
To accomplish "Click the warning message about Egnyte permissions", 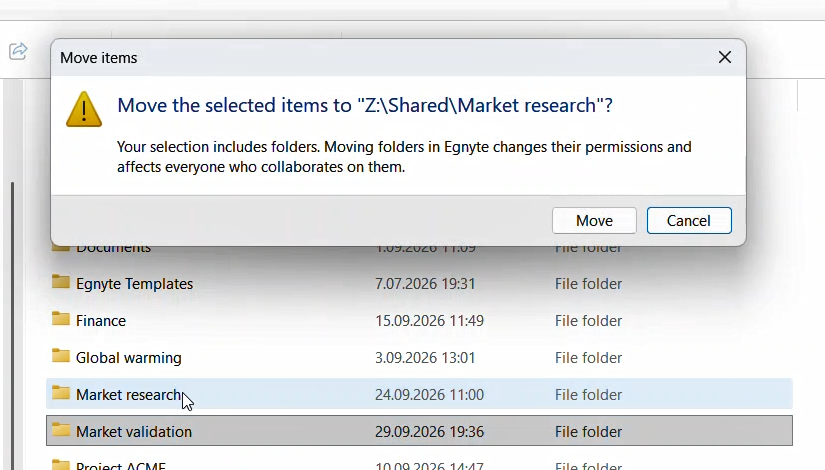I will click(404, 157).
